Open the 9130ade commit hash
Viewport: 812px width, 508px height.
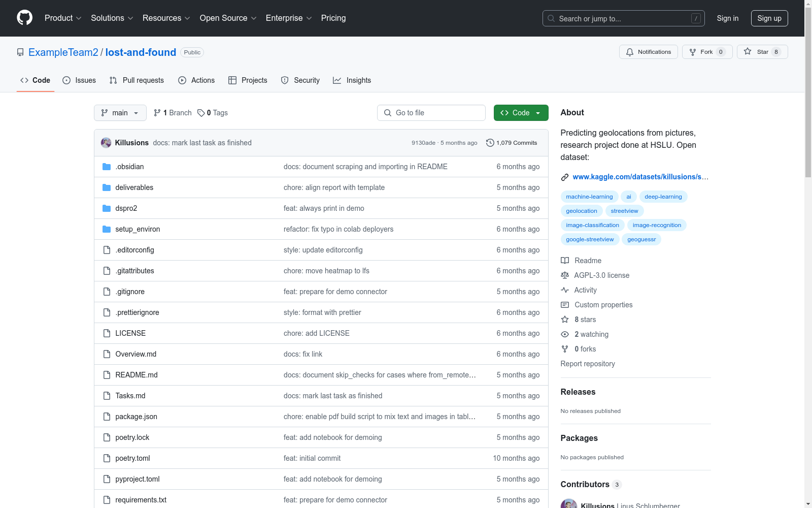coord(423,143)
